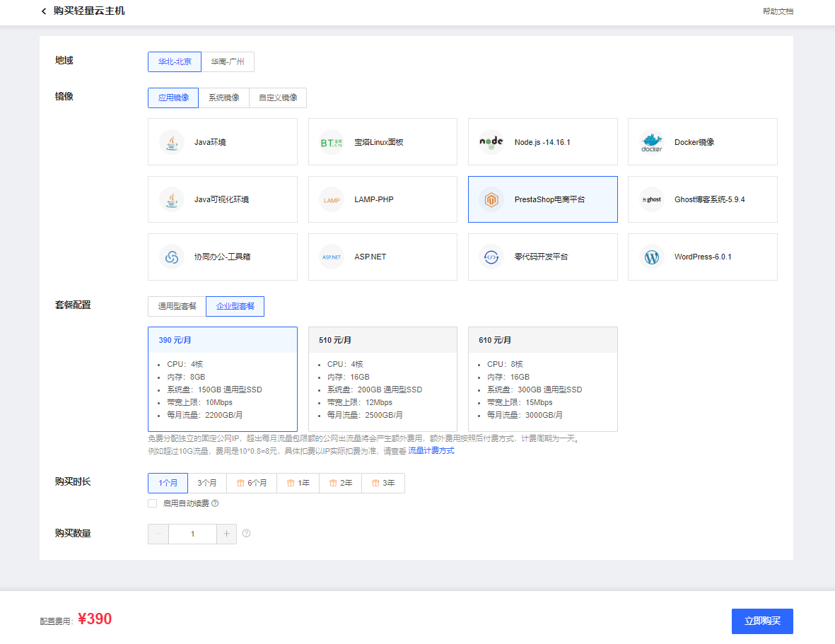This screenshot has width=835, height=644.
Task: Click the 立即购买 button
Action: 762,621
